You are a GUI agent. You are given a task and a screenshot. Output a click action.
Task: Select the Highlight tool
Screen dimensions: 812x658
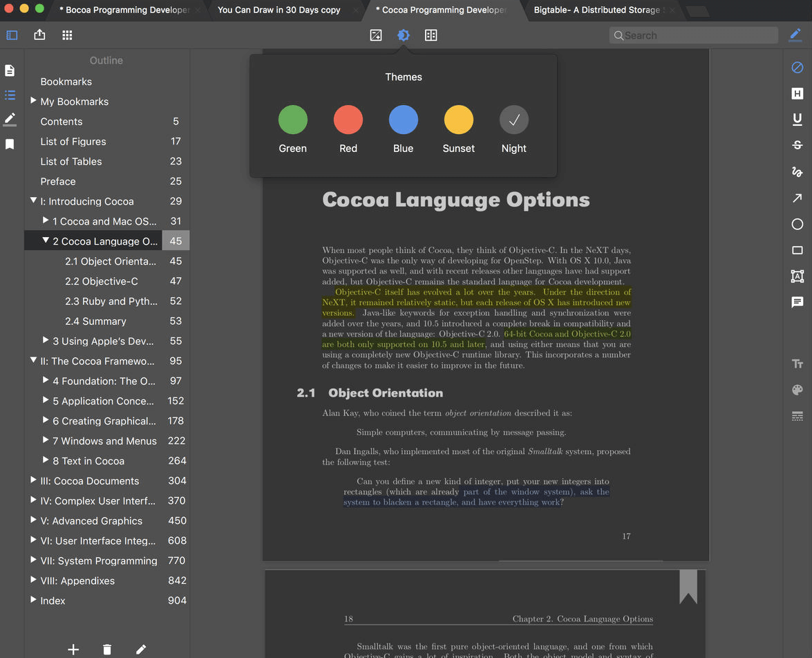click(x=797, y=93)
